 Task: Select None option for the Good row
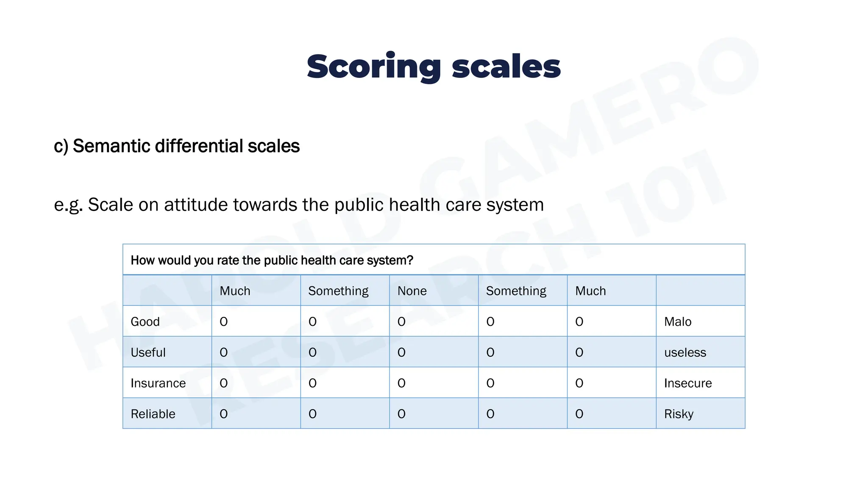[x=401, y=322]
